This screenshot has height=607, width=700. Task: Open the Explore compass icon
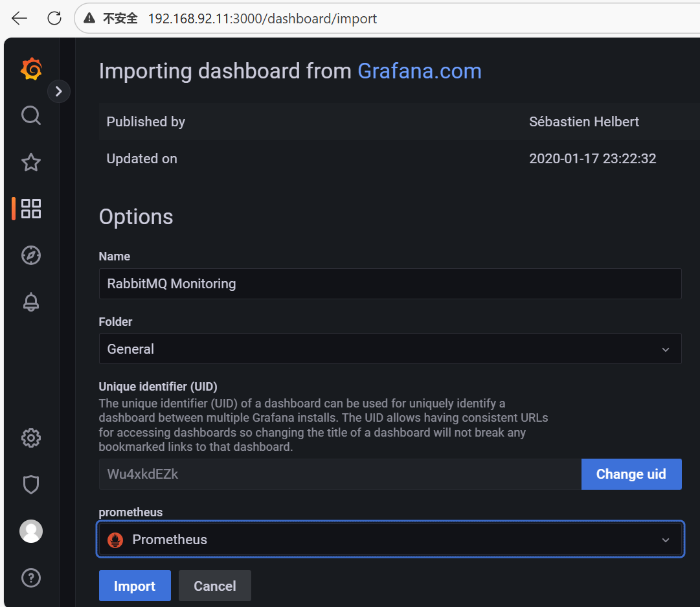pyautogui.click(x=31, y=255)
